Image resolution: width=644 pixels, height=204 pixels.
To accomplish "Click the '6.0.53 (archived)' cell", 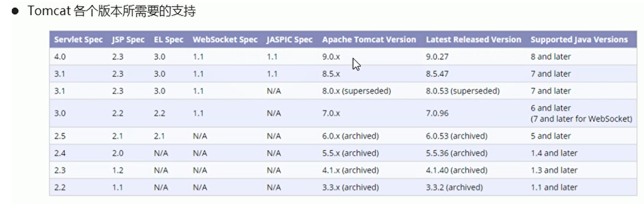I will tap(456, 136).
